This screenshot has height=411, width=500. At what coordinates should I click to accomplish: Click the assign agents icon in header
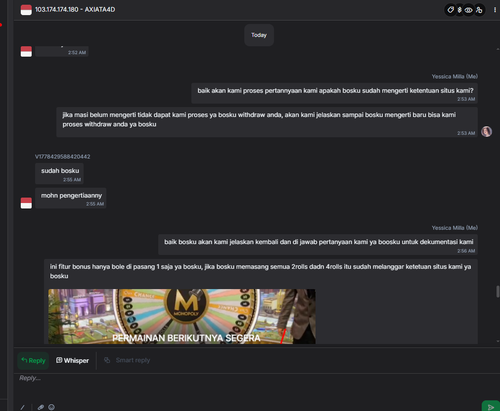pyautogui.click(x=479, y=10)
